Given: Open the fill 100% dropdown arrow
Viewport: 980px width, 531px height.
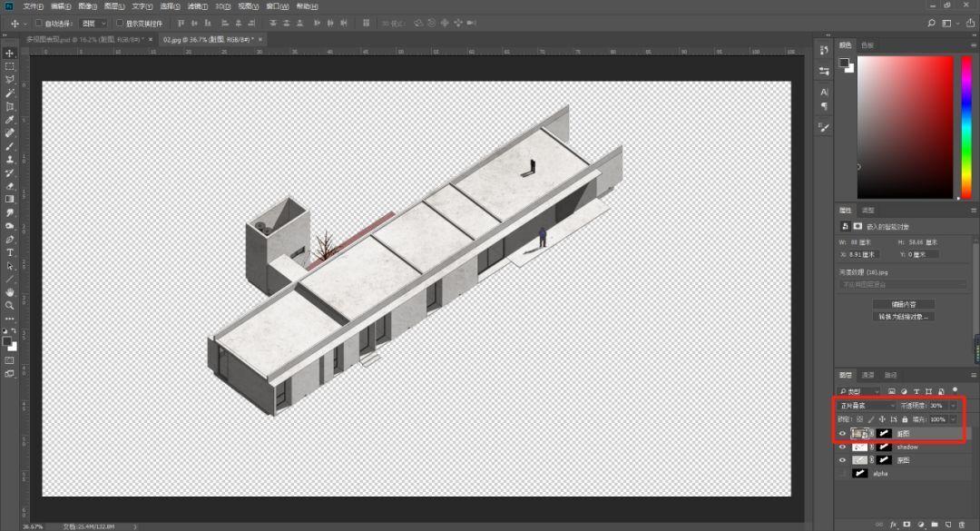Looking at the screenshot, I should (953, 419).
